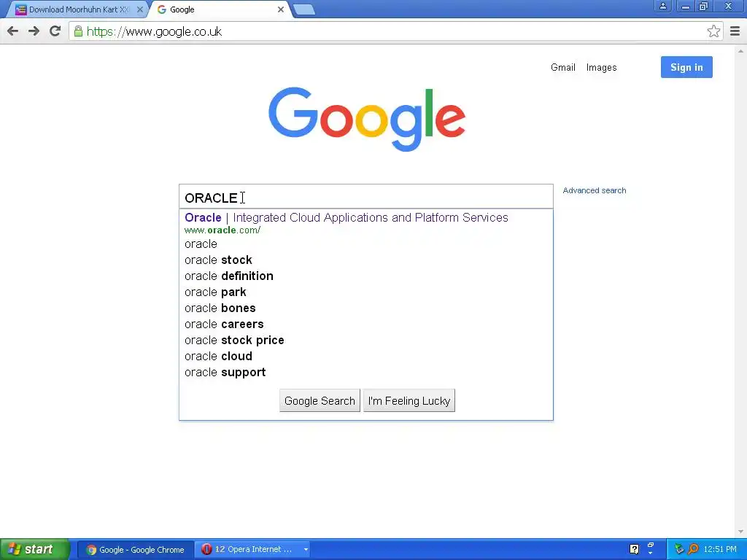Open the www.oracle.com/ URL suggestion
This screenshot has width=747, height=560.
222,230
